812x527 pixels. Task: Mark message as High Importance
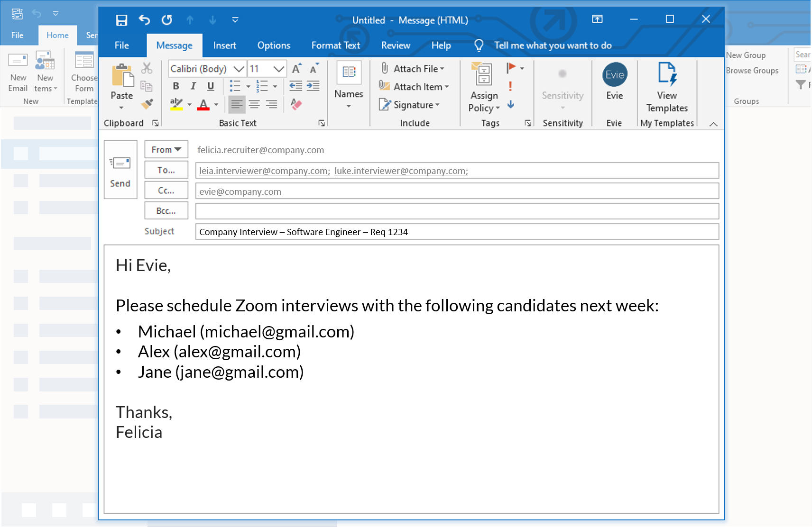click(x=510, y=86)
